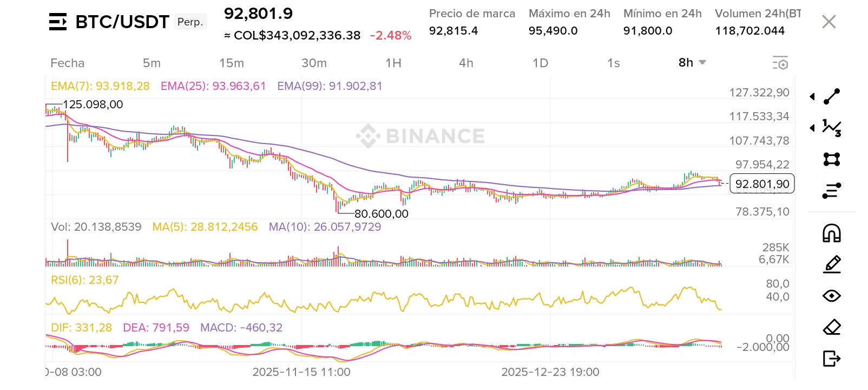The width and height of the screenshot is (868, 390).
Task: Open the chart indicator settings icon
Action: (x=780, y=63)
